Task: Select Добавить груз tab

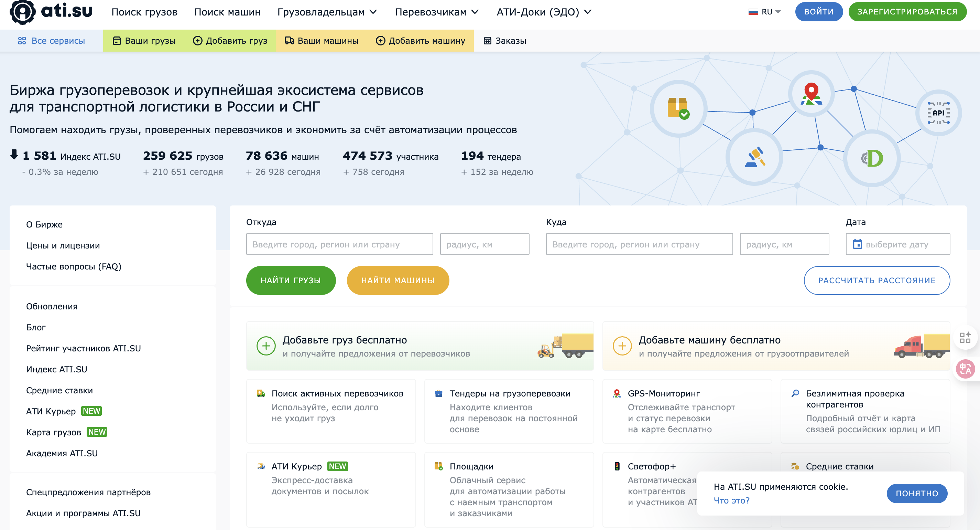Action: point(230,41)
